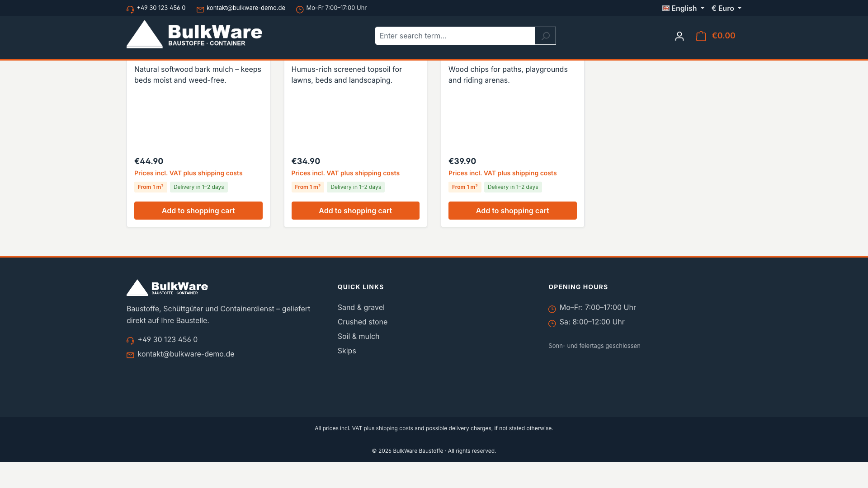Open Crushed stone quick link
Viewport: 868px width, 488px height.
pos(362,322)
